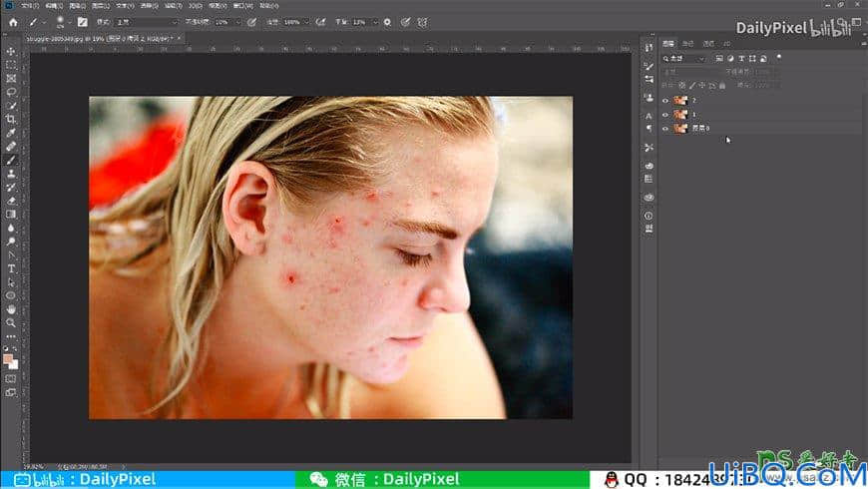
Task: Select the Clone Stamp tool
Action: pyautogui.click(x=11, y=174)
